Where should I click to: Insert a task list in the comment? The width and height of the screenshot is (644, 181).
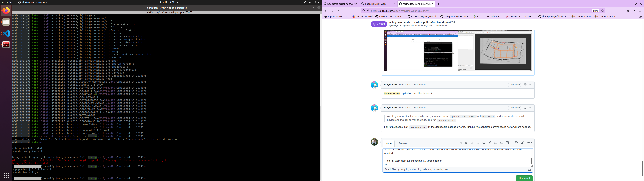[x=507, y=143]
